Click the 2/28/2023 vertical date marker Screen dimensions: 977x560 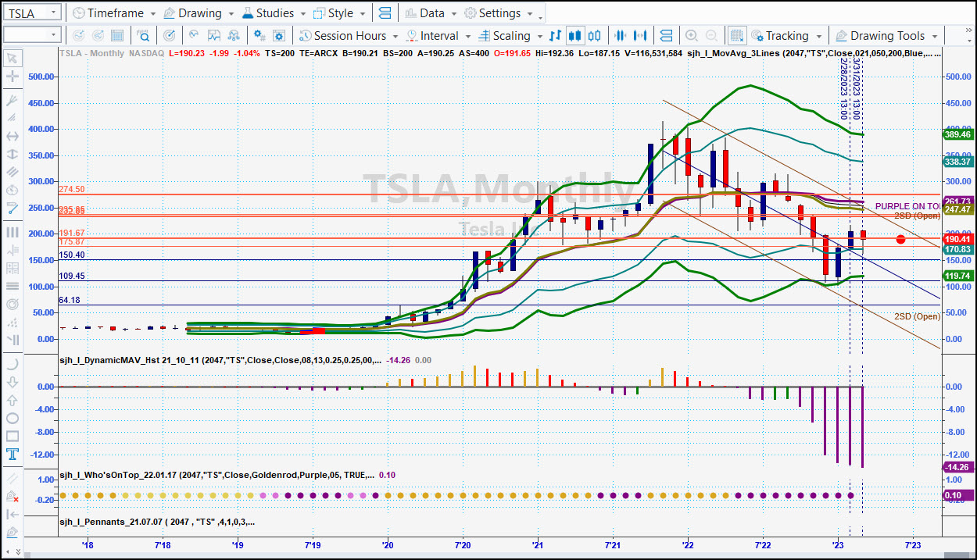coord(845,89)
